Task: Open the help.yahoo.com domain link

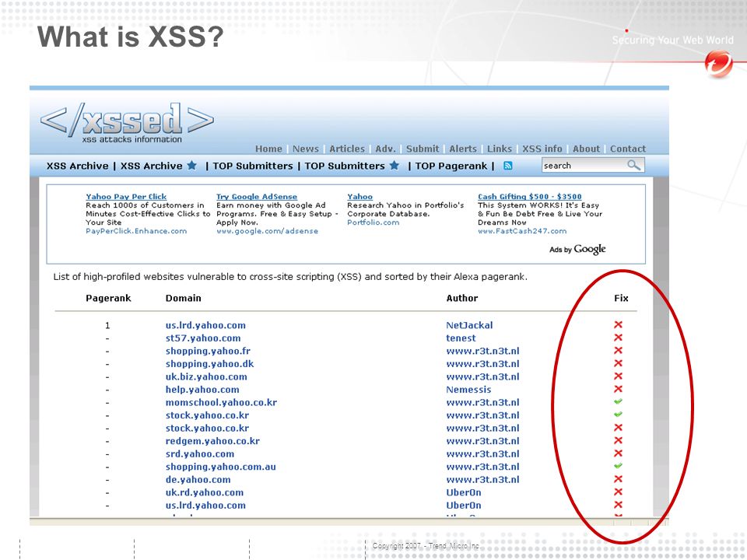Action: coord(202,390)
